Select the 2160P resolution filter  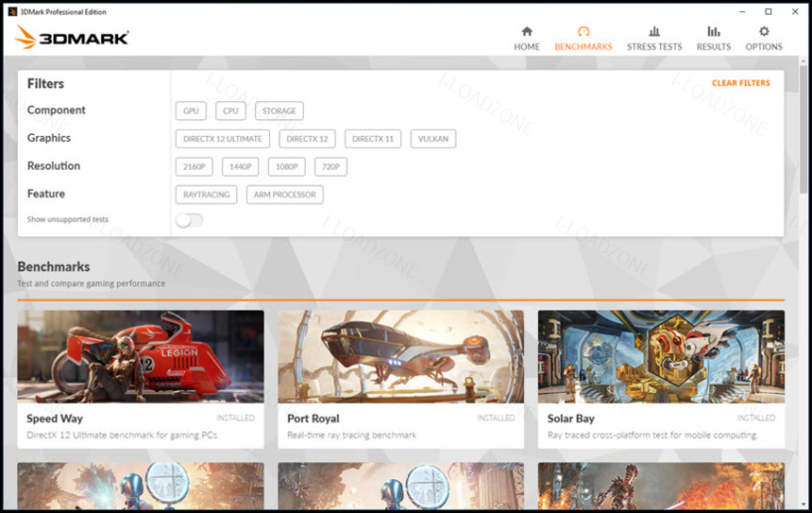pyautogui.click(x=195, y=167)
